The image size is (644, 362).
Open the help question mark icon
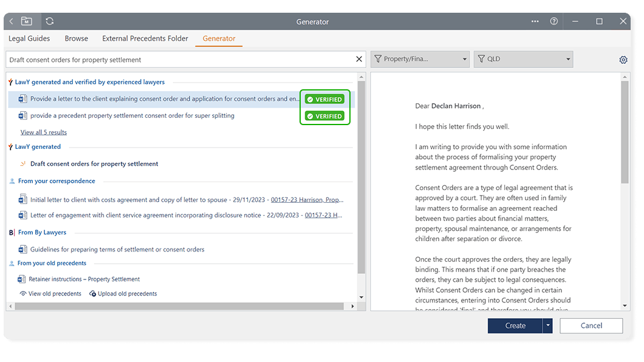[554, 21]
